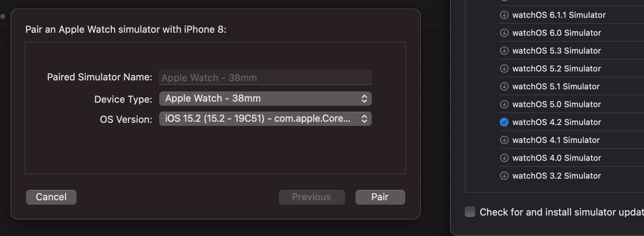Download the watchOS 6.0 Simulator
The image size is (644, 236).
(x=504, y=33)
